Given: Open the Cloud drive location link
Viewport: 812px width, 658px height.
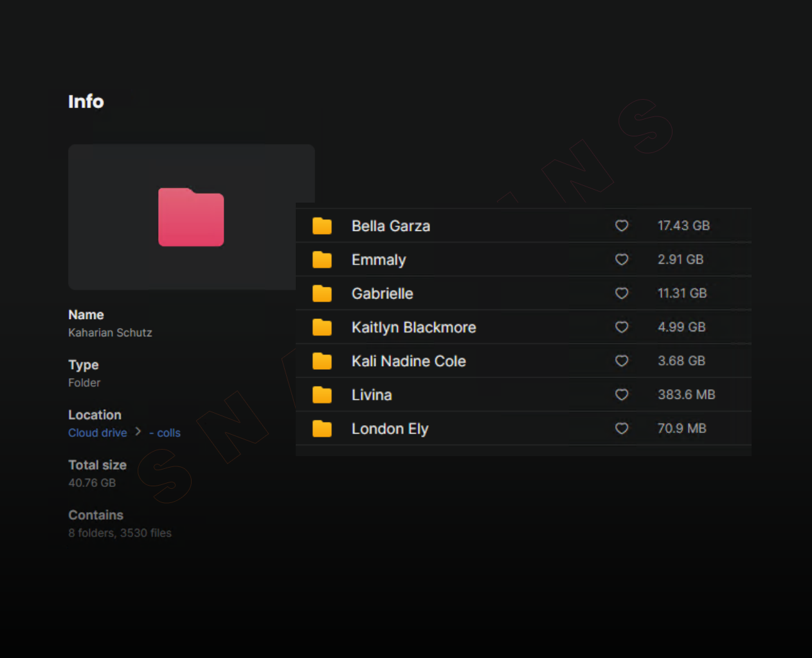Looking at the screenshot, I should pos(98,433).
